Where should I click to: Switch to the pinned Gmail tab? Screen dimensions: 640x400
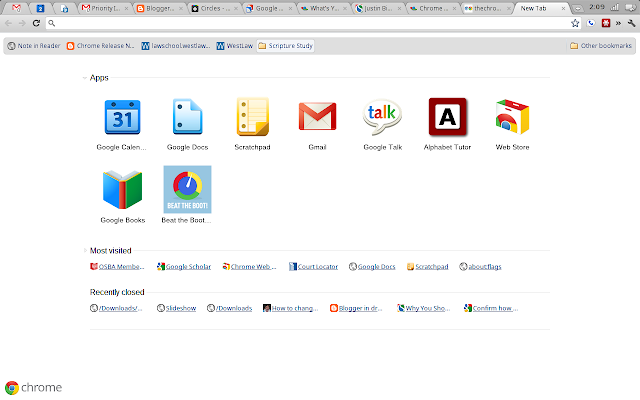click(16, 8)
